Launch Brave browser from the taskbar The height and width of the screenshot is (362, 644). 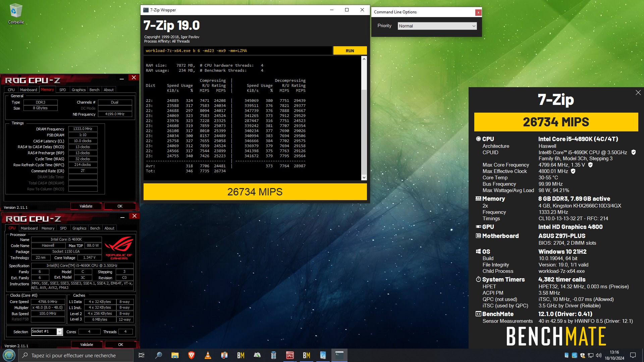[191, 355]
